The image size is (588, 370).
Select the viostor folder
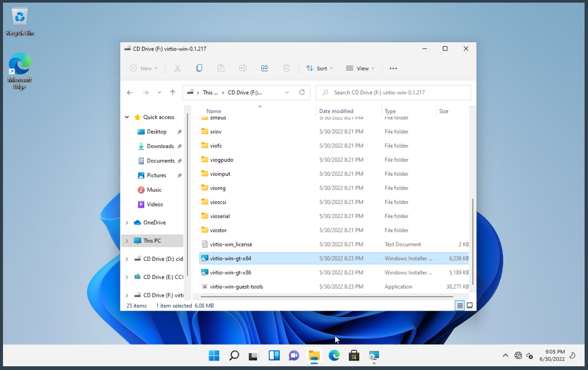pos(334,230)
